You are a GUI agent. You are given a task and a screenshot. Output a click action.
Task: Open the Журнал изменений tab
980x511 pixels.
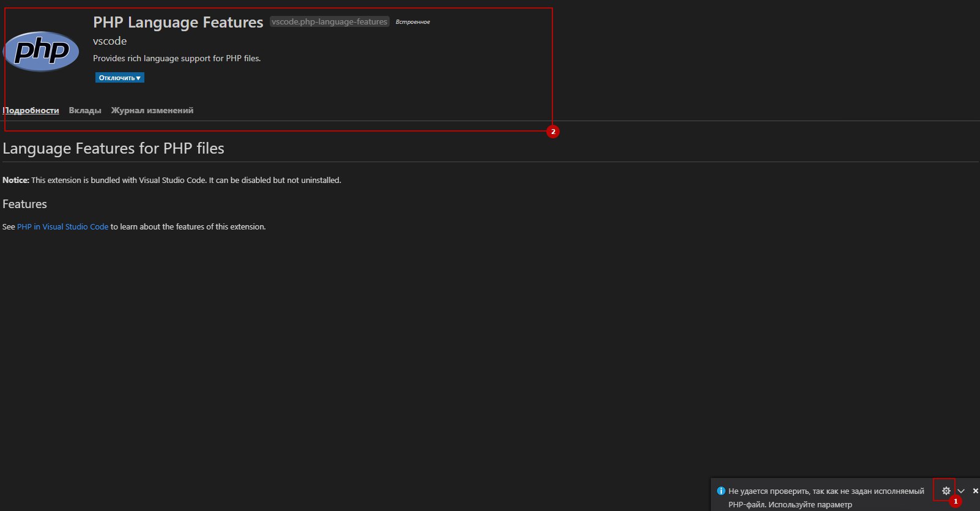(152, 110)
